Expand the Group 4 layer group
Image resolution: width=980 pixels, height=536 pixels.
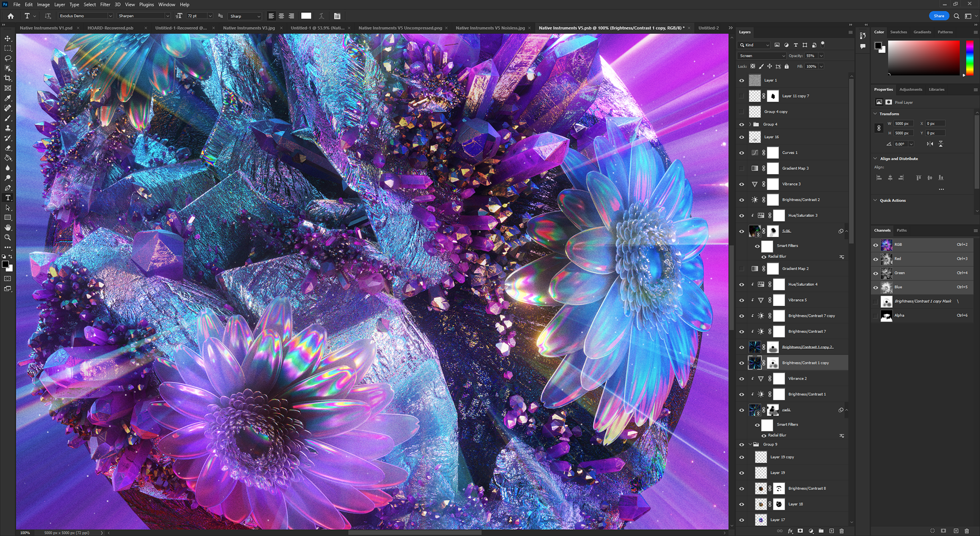pos(750,124)
